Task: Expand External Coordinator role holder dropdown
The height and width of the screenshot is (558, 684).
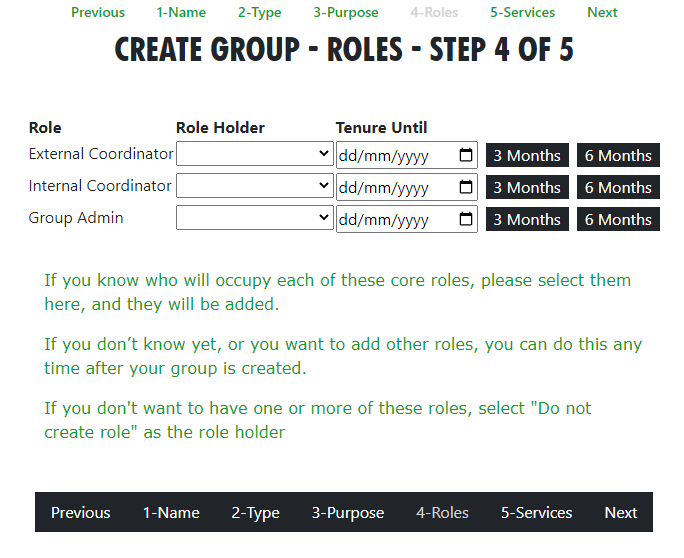Action: click(255, 154)
